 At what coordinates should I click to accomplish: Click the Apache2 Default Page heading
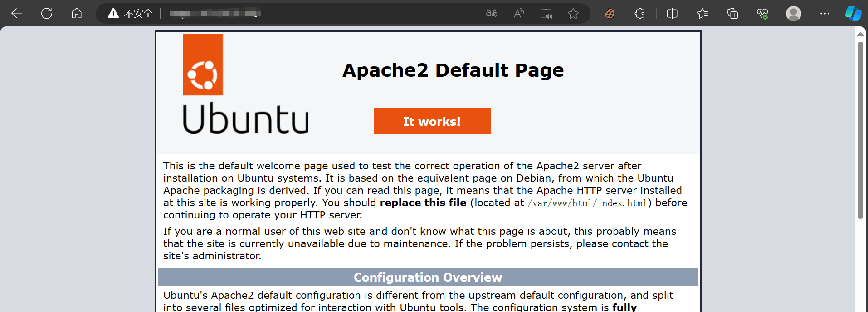coord(453,70)
